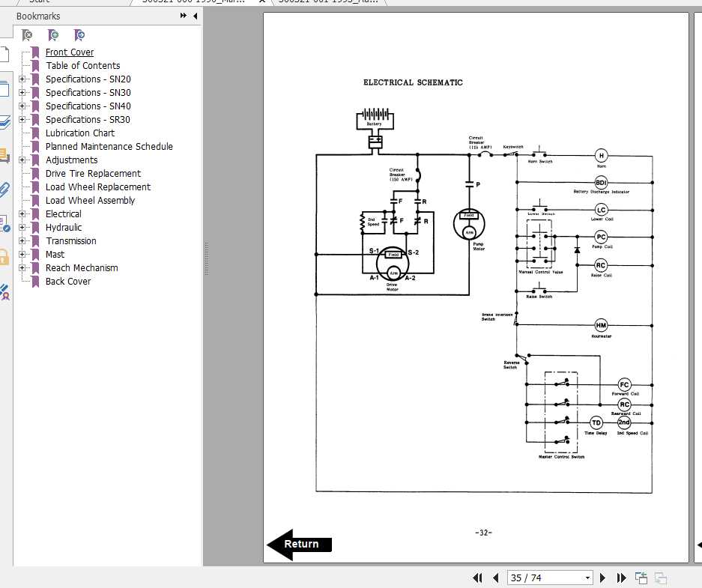Click the bookmark go-to arrow icon
Screen dimensions: 702x588
pos(79,35)
